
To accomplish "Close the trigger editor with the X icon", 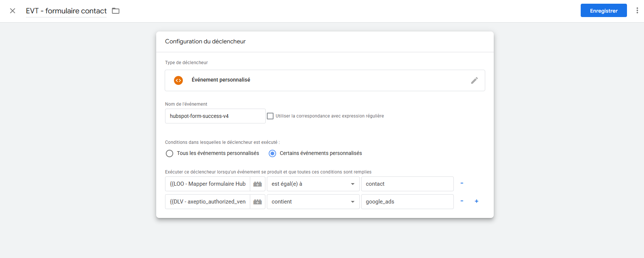I will point(13,11).
